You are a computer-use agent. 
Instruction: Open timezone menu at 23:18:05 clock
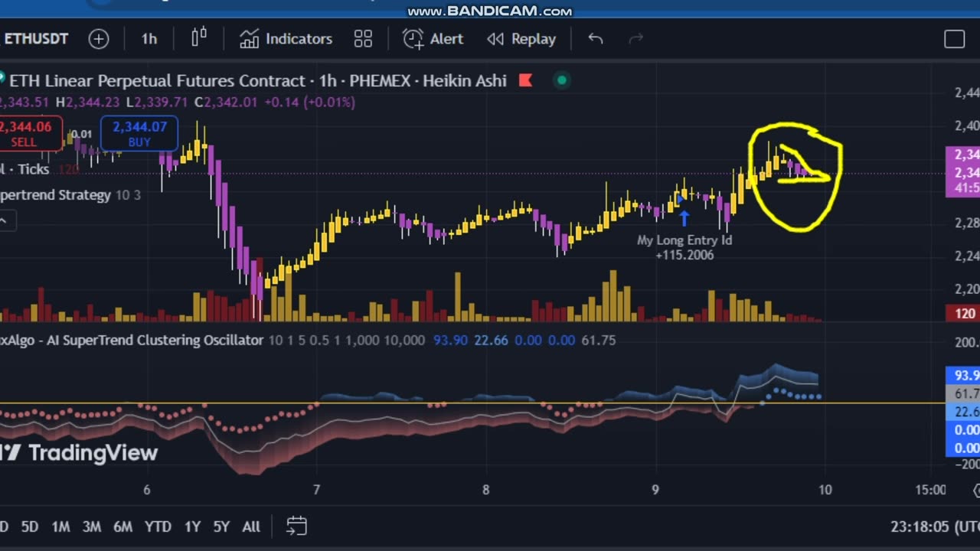[935, 527]
